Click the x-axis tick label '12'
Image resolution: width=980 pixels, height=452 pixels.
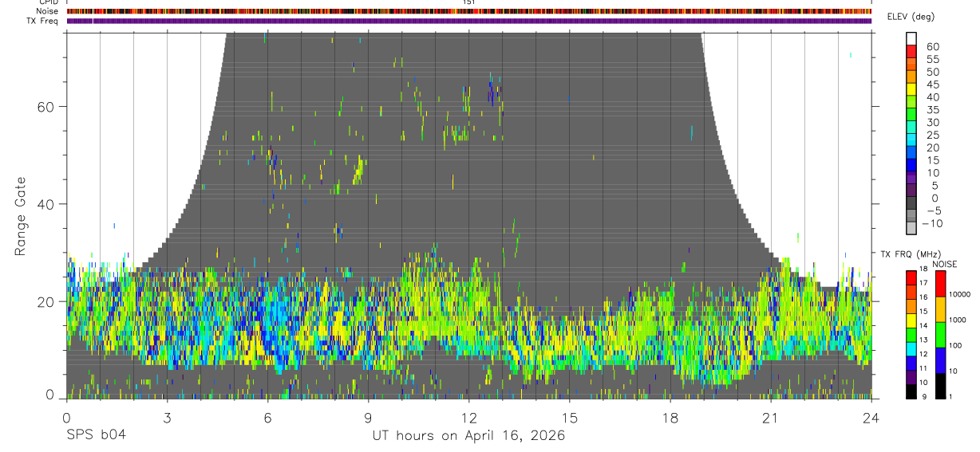coord(468,418)
